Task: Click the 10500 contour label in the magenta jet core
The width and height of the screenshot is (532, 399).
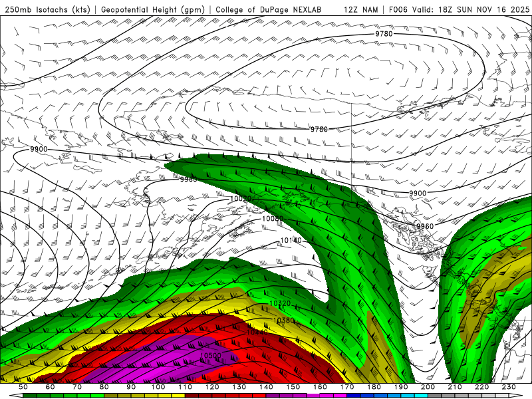Action: point(210,355)
